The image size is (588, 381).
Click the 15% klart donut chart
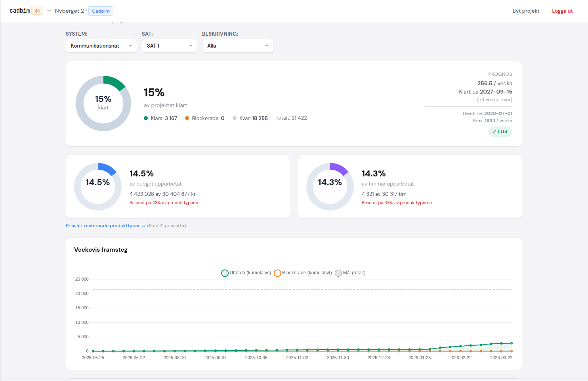click(x=103, y=103)
